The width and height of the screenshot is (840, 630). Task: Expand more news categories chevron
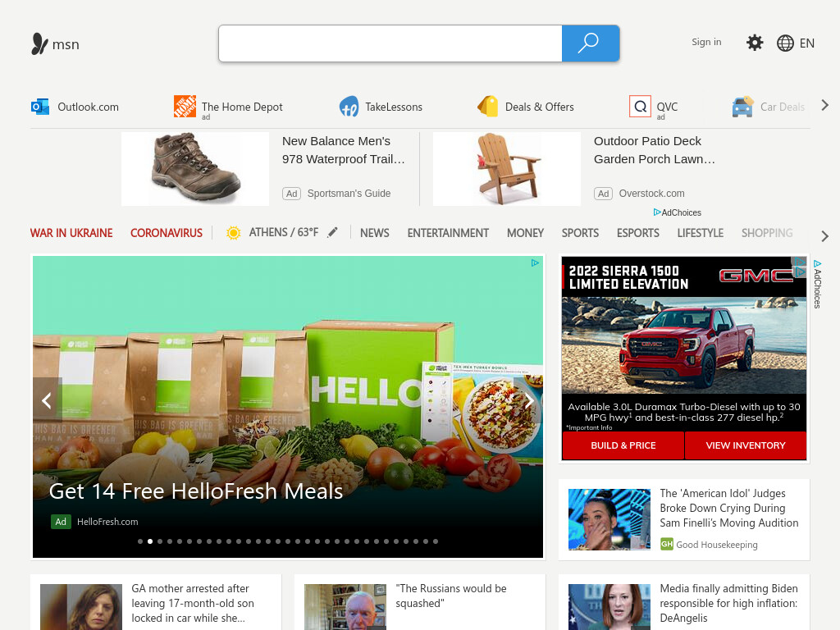(x=825, y=236)
